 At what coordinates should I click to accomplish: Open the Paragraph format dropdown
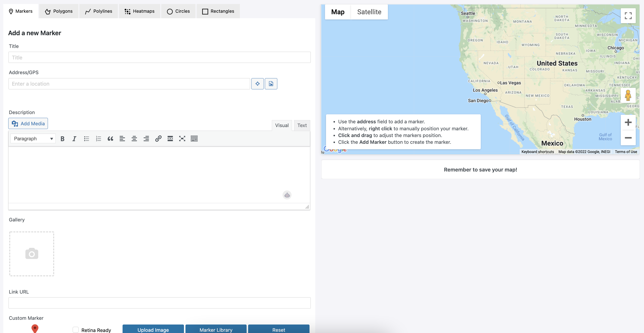(x=33, y=139)
